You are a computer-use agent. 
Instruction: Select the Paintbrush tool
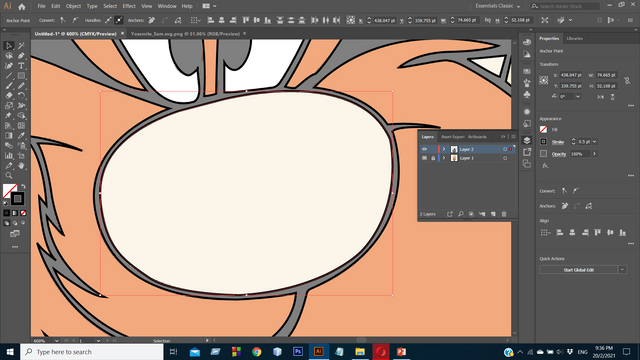(x=9, y=86)
